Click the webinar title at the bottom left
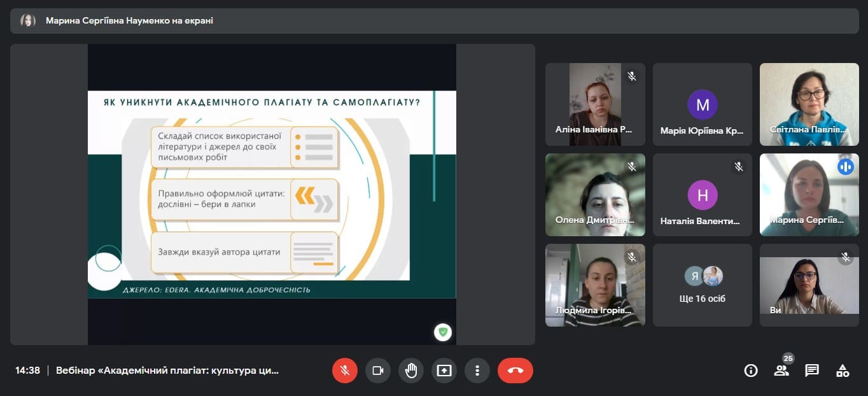This screenshot has width=868, height=396. [167, 371]
